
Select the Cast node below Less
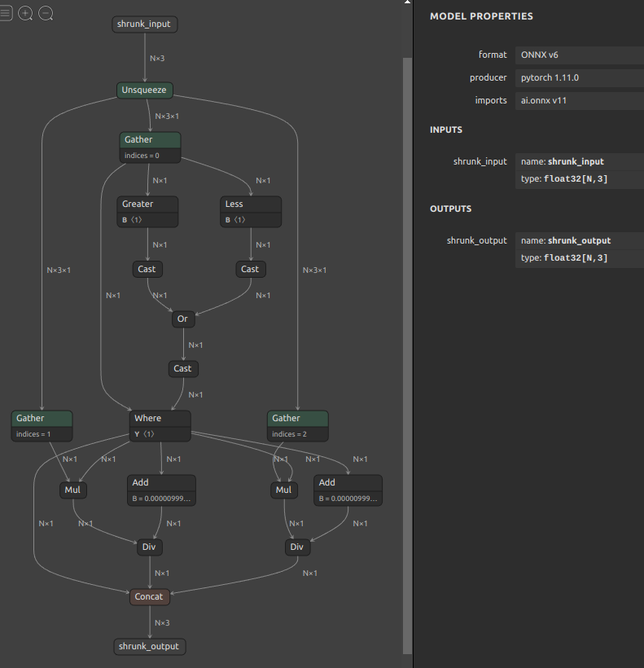tap(251, 270)
